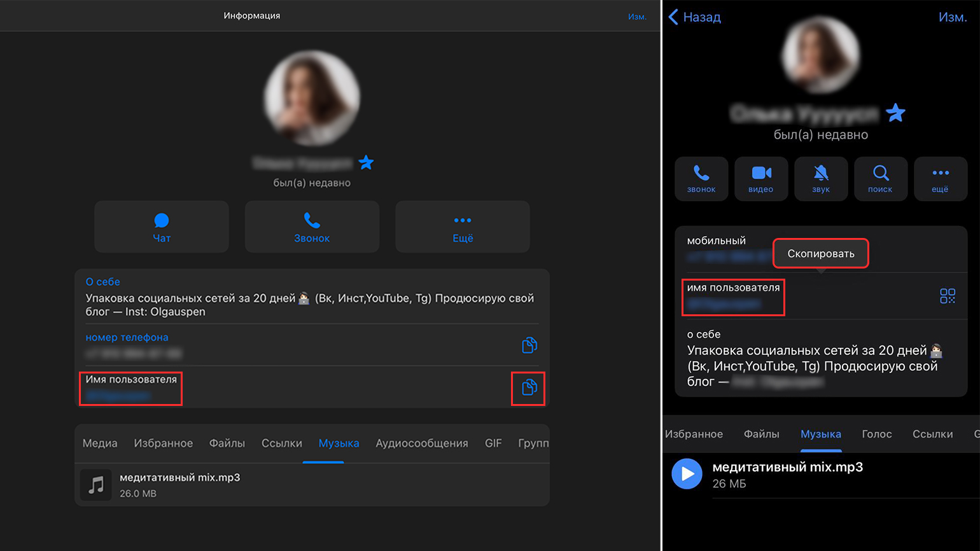Tap mobile Голос tab
The height and width of the screenshot is (551, 980).
click(x=877, y=434)
